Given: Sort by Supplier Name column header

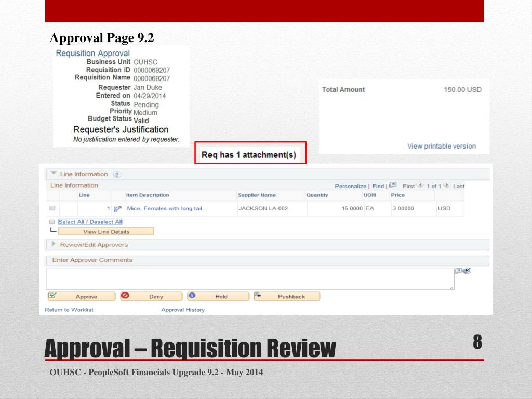Looking at the screenshot, I should (x=257, y=195).
